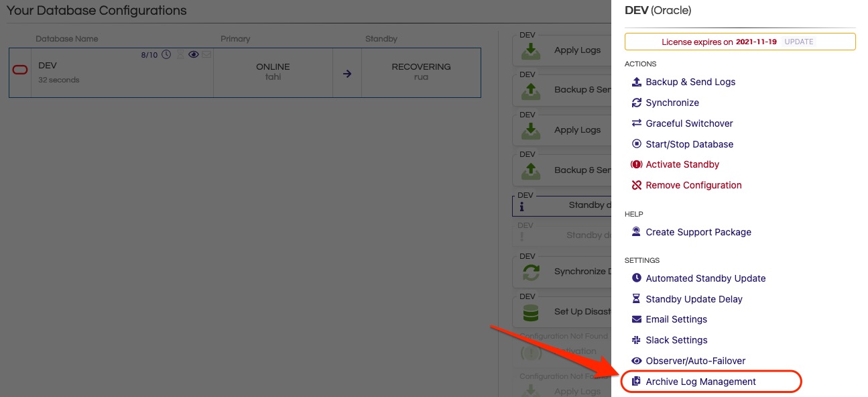The image size is (868, 397).
Task: Click the database stack Set Up icon
Action: (531, 313)
